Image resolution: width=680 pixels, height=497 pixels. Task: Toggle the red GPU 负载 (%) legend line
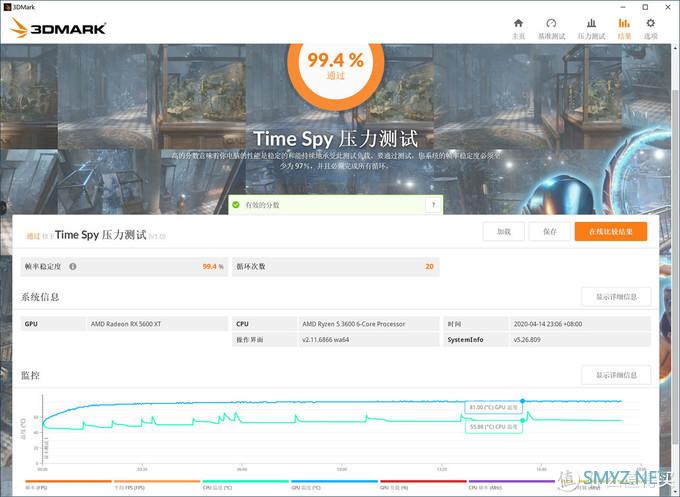click(423, 481)
